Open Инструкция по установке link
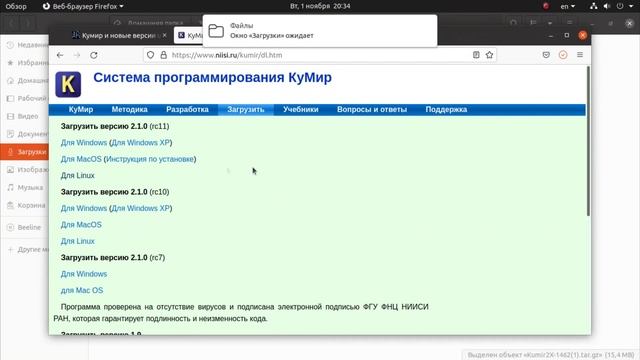The image size is (640, 360). point(150,159)
